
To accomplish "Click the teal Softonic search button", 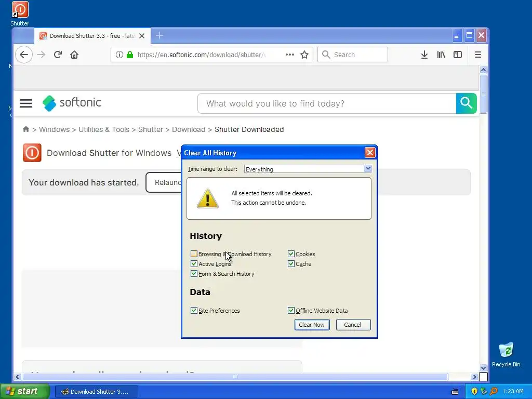I will 466,103.
